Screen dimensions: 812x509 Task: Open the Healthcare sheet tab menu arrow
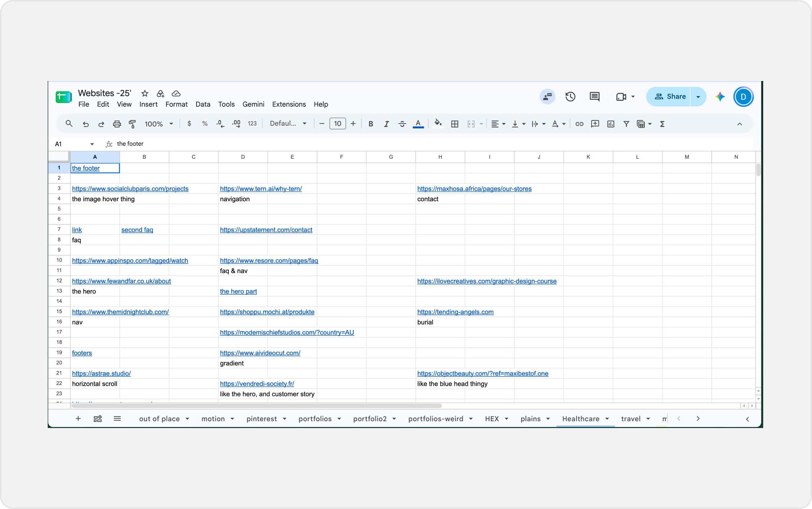tap(607, 419)
